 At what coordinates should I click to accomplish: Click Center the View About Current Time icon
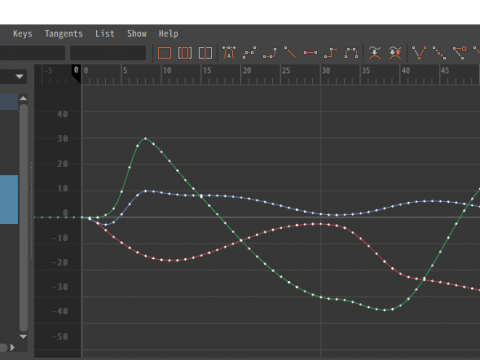205,53
